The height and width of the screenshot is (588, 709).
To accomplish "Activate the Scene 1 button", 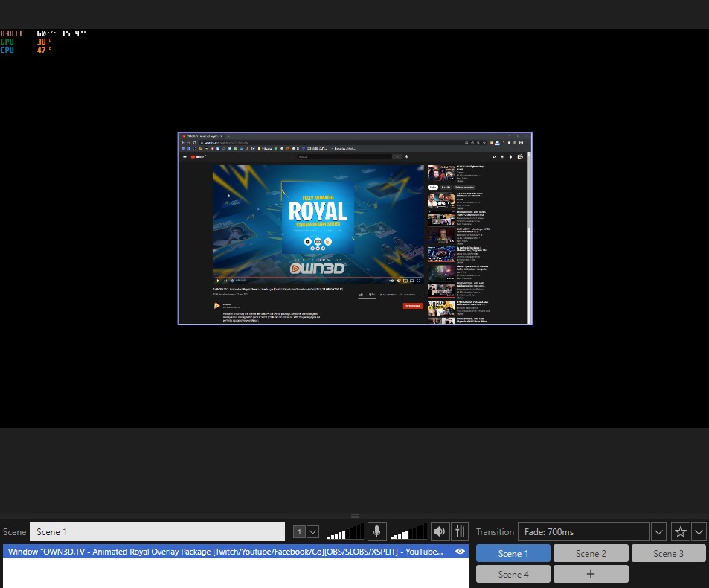I will pyautogui.click(x=513, y=553).
